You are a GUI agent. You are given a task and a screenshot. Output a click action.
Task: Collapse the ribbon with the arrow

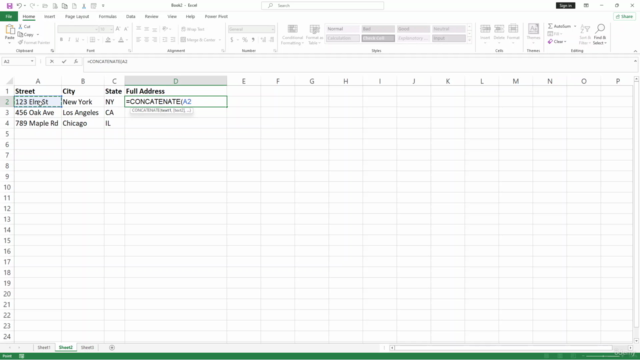pos(635,51)
